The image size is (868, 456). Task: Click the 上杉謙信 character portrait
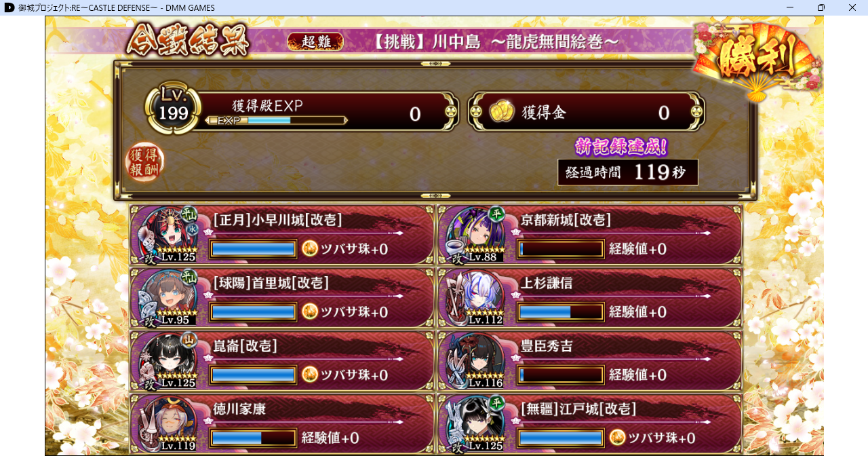coord(473,297)
